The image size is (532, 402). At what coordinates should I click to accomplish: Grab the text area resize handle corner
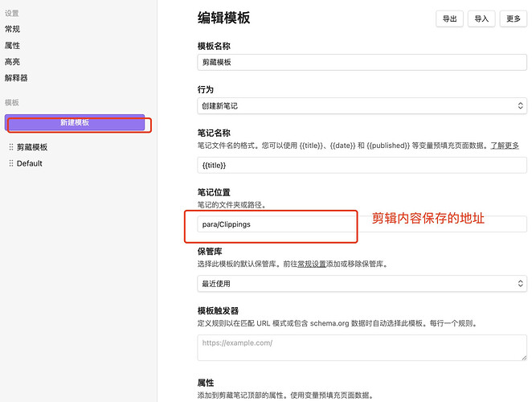coord(524,358)
